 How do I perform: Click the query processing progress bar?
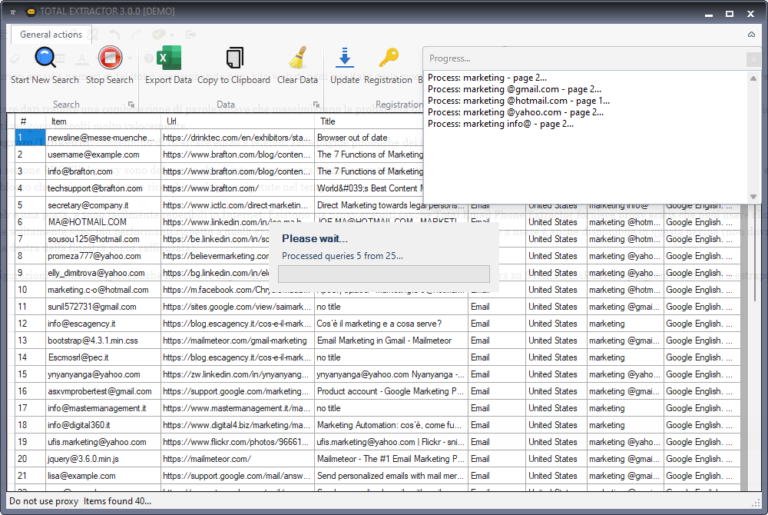click(x=384, y=274)
